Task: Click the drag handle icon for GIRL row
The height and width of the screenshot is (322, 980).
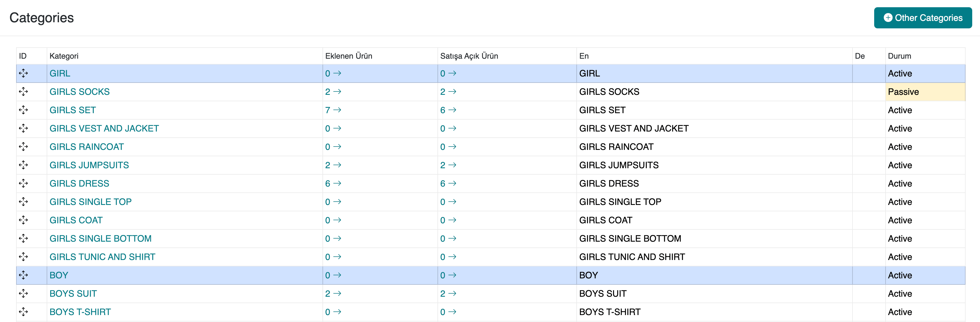Action: pyautogui.click(x=23, y=73)
